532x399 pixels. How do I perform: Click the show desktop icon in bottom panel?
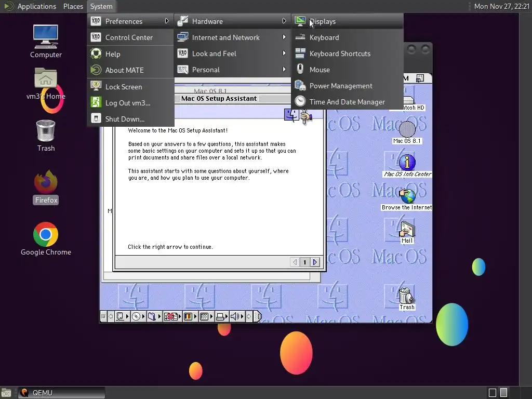[6, 393]
